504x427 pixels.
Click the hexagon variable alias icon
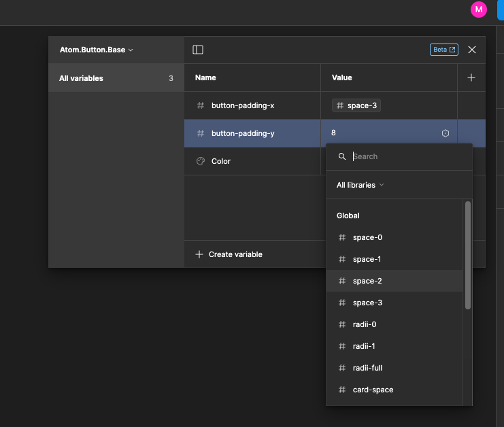[x=446, y=134]
